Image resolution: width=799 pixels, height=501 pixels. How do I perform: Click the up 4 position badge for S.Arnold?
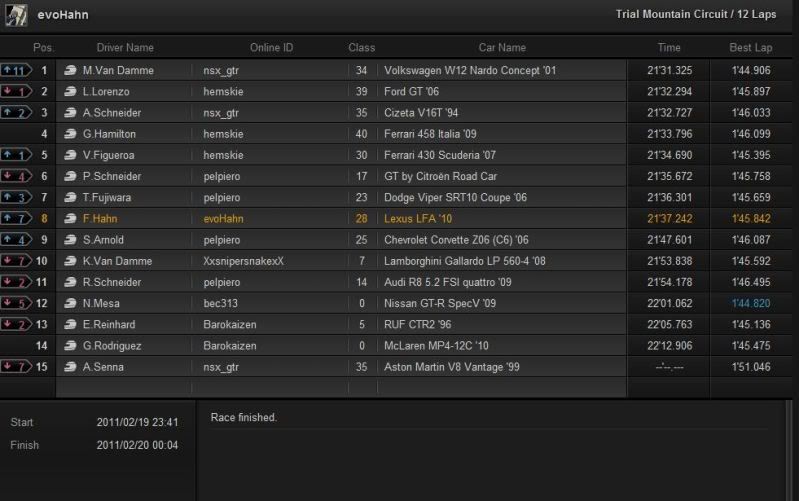[16, 240]
